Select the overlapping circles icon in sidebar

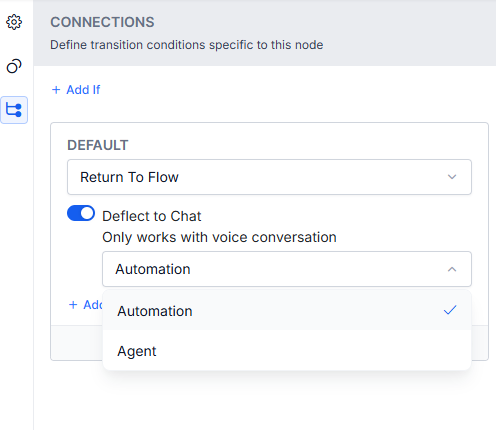pyautogui.click(x=14, y=66)
